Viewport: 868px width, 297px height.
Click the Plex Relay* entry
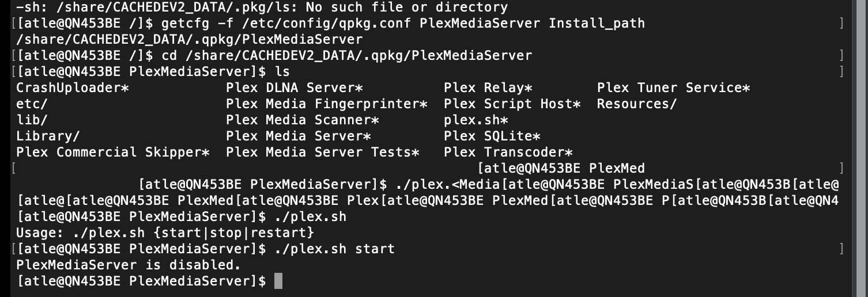click(488, 87)
